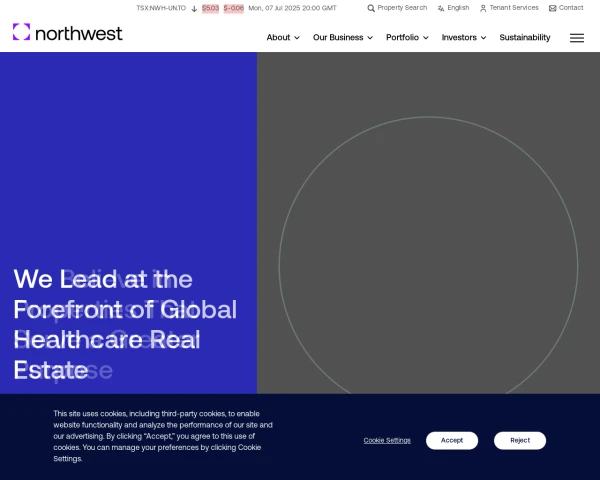The height and width of the screenshot is (480, 600).
Task: Click the Tenant Services person icon
Action: [x=483, y=8]
